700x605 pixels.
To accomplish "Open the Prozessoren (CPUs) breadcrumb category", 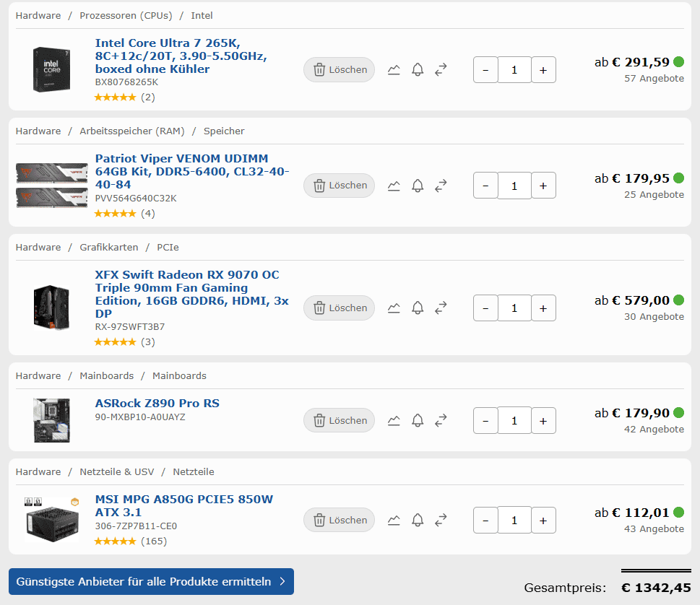I will tap(126, 15).
